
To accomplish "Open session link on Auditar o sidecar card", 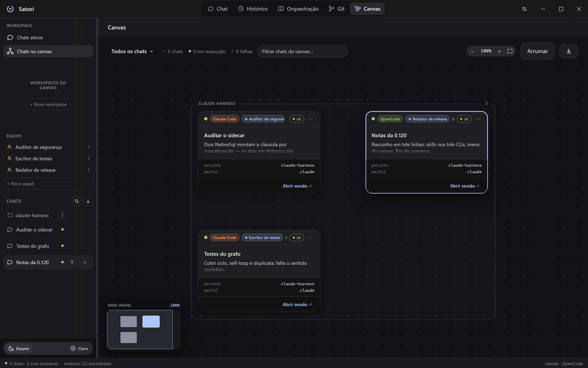I will pos(297,186).
